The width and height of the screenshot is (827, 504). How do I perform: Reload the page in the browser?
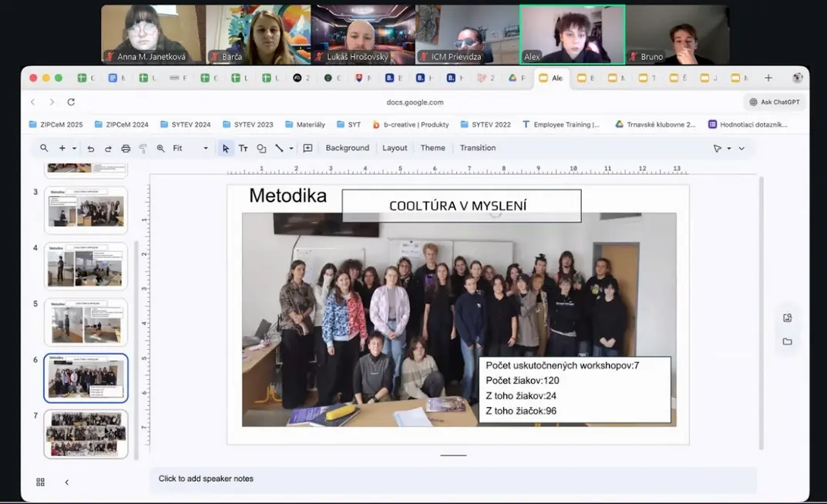(x=71, y=102)
